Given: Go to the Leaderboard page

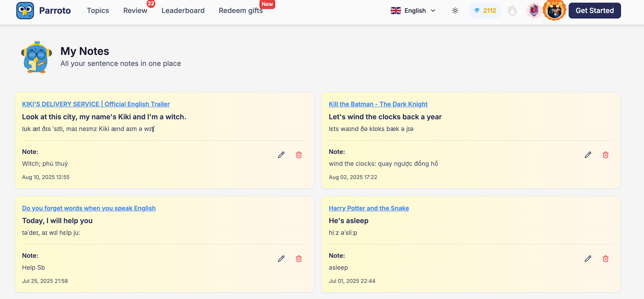Looking at the screenshot, I should (183, 11).
